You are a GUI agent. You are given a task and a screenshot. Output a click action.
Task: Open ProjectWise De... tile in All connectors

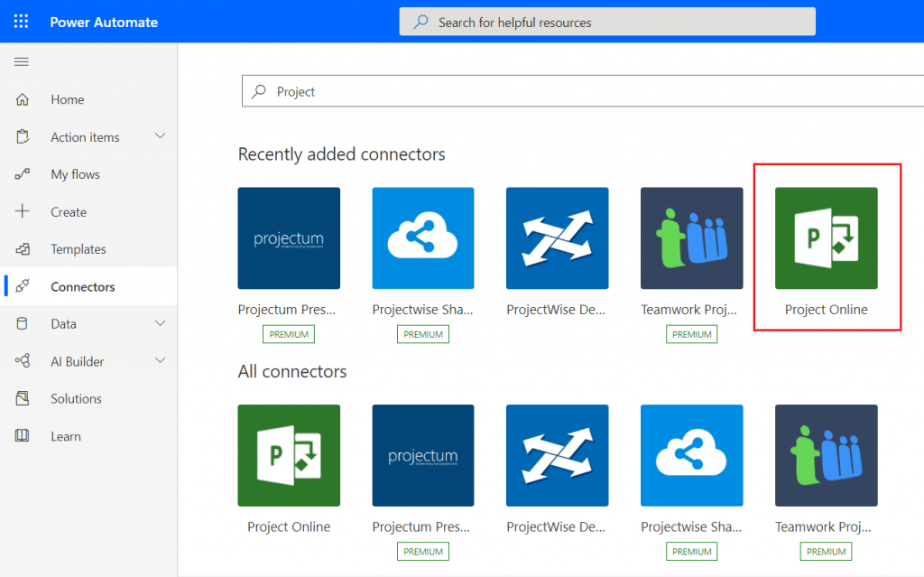(x=557, y=455)
